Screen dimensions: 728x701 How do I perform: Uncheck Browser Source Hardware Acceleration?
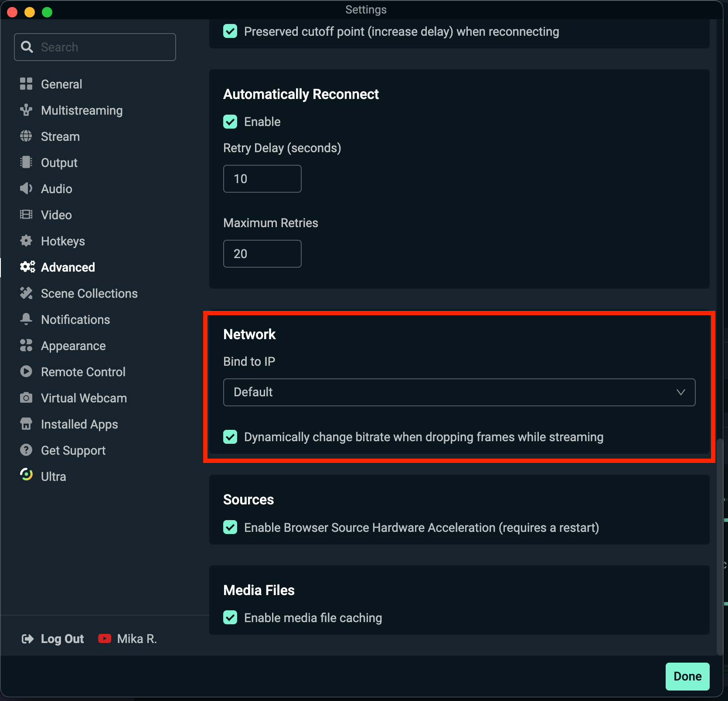(230, 527)
